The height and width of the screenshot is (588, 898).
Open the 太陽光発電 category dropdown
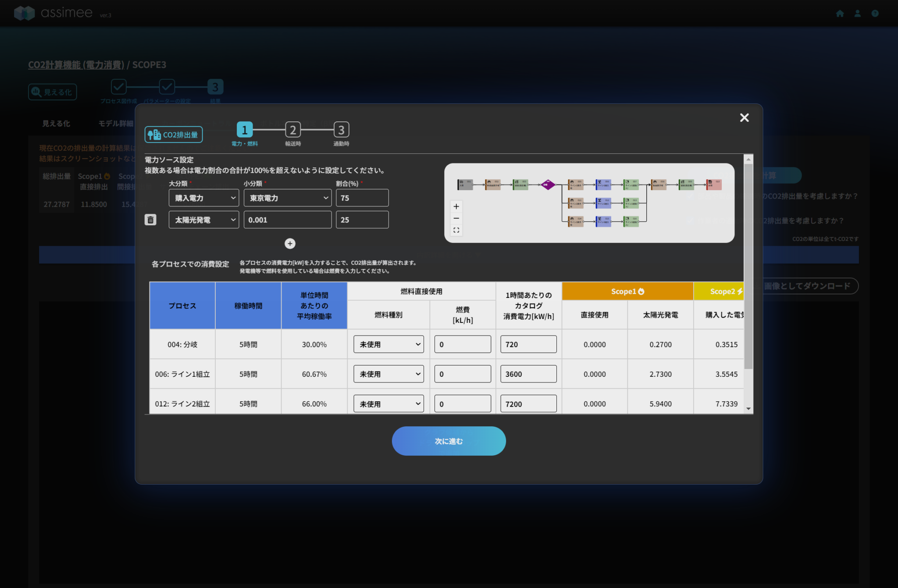pos(204,220)
